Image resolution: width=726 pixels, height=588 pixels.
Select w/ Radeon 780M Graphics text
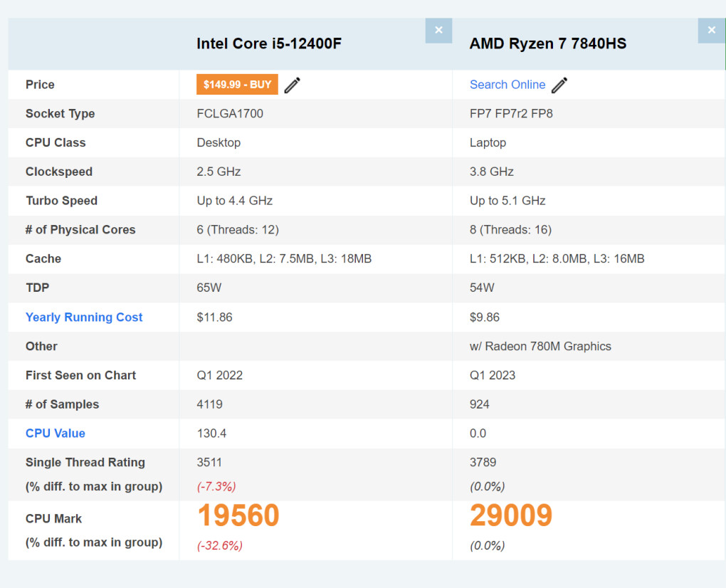540,346
